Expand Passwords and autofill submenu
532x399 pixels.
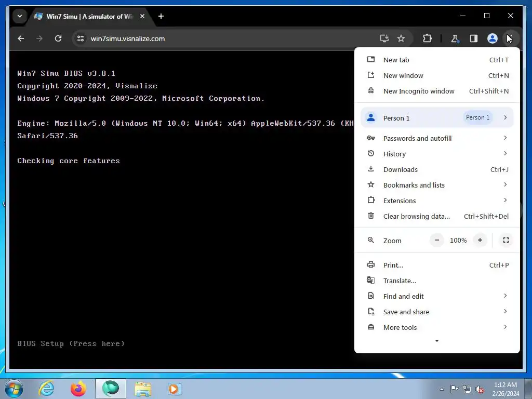[437, 138]
